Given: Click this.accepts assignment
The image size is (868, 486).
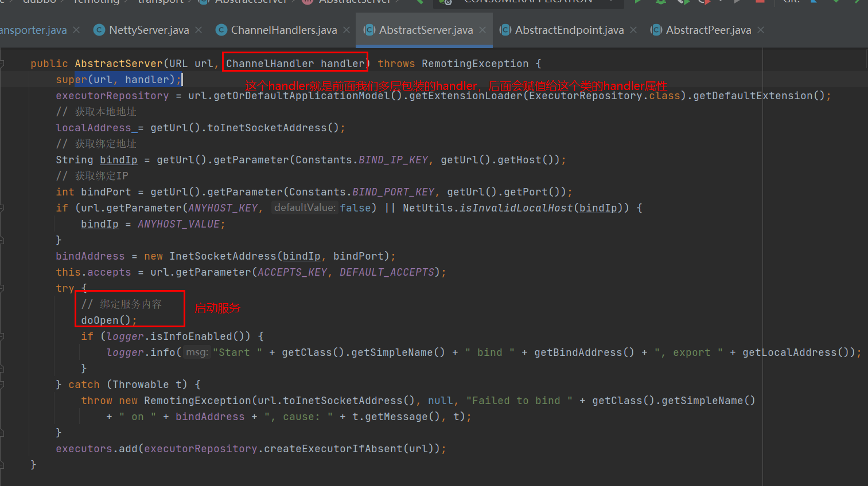Looking at the screenshot, I should [x=94, y=272].
